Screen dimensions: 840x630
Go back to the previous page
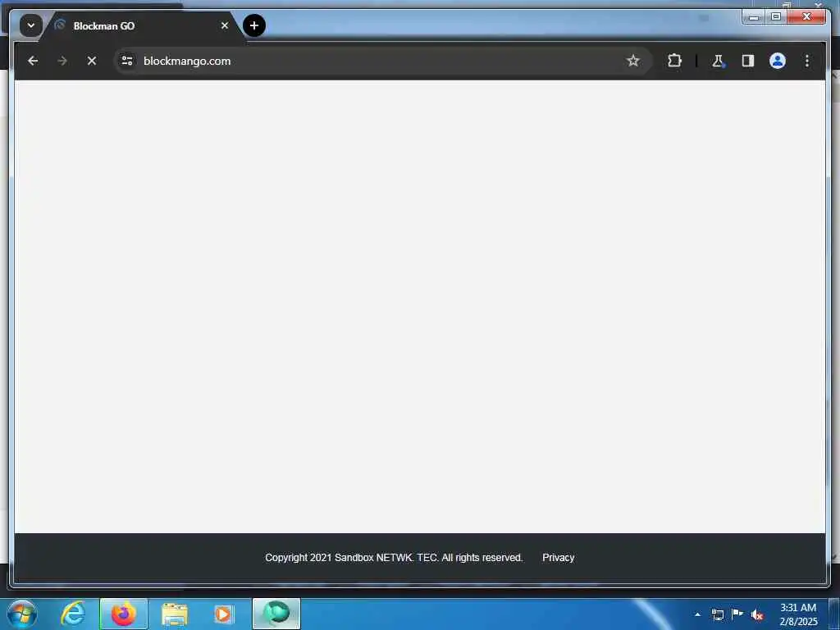coord(33,61)
